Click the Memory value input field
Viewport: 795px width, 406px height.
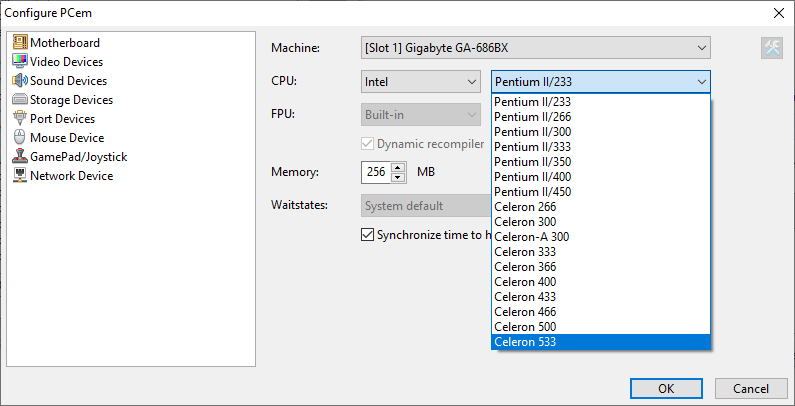coord(376,172)
